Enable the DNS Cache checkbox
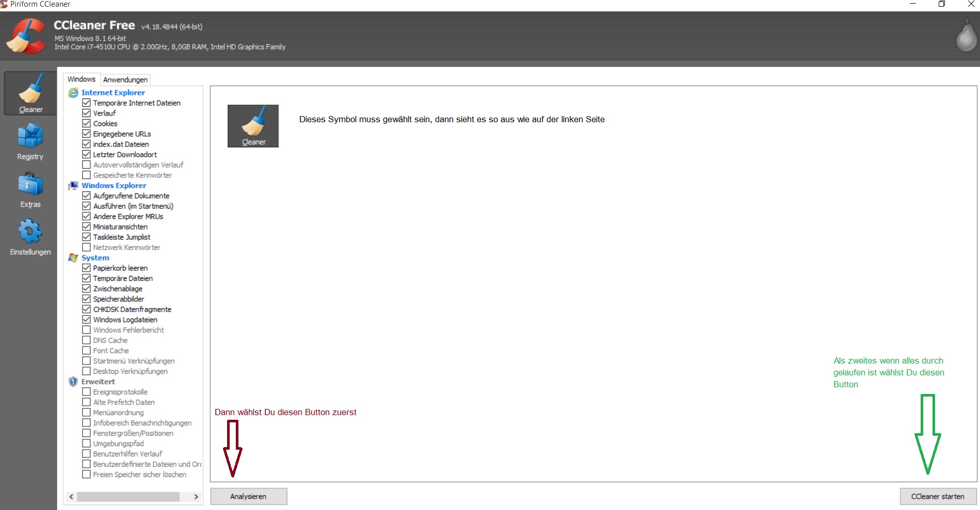Image resolution: width=980 pixels, height=510 pixels. pyautogui.click(x=87, y=340)
